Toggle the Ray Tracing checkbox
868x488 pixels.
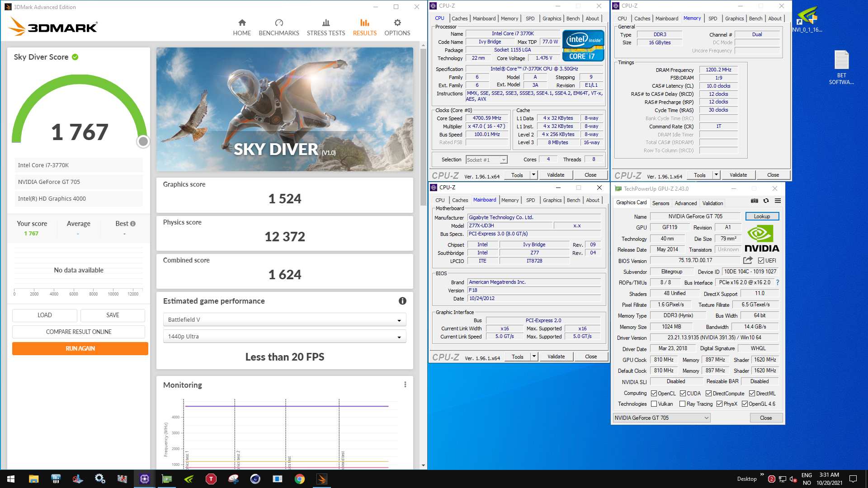(x=683, y=404)
